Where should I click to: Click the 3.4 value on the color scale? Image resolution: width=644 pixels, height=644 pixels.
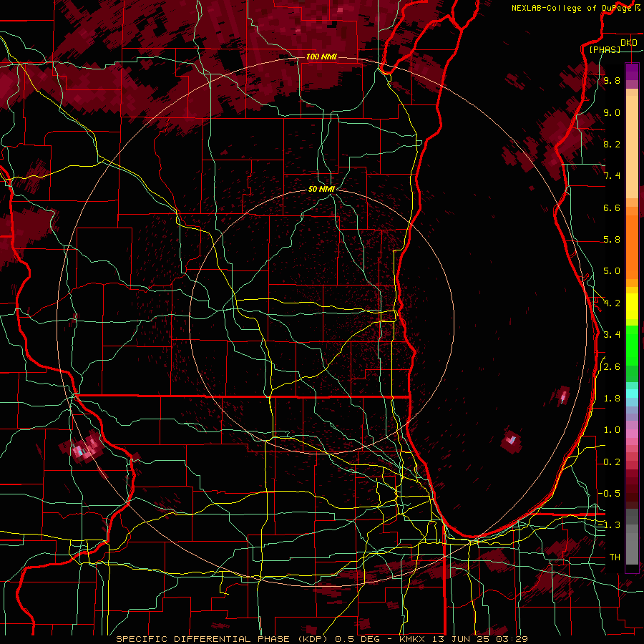pos(612,335)
